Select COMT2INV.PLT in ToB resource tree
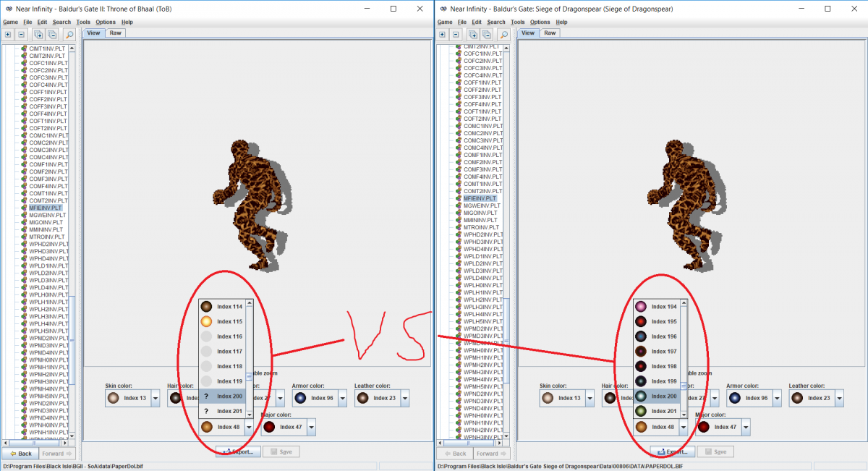 pyautogui.click(x=48, y=200)
